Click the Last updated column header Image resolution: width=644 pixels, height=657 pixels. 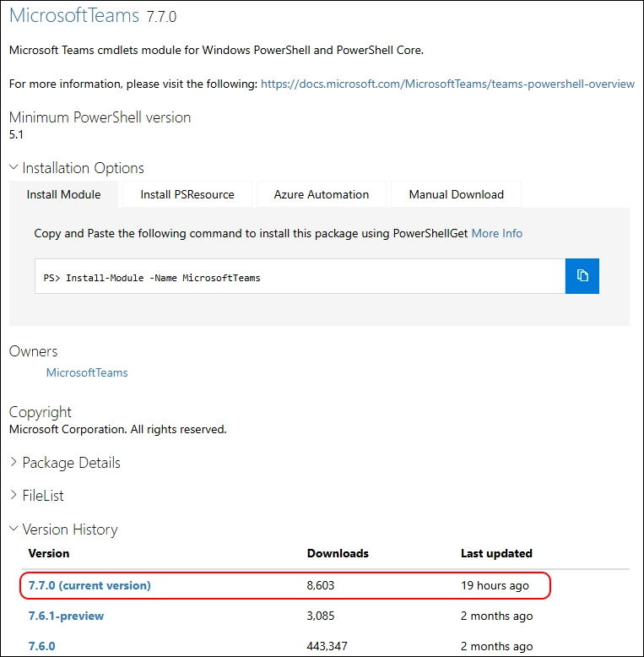(x=496, y=553)
